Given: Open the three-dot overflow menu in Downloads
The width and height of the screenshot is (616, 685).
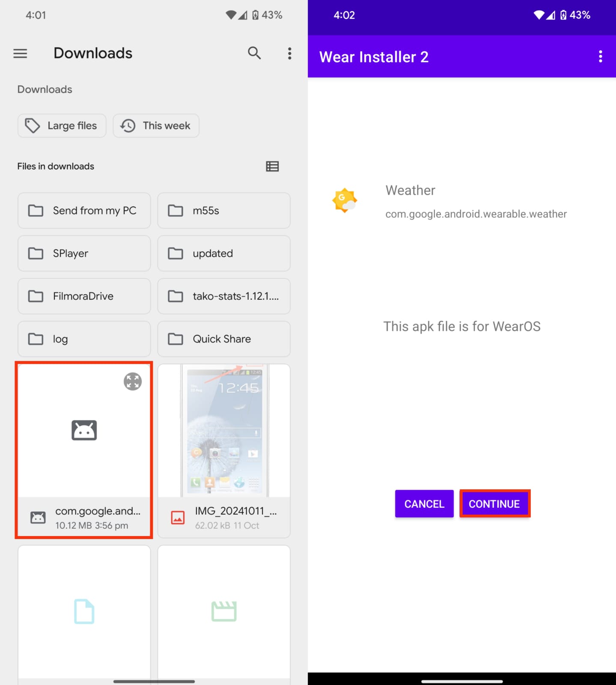Looking at the screenshot, I should 290,53.
